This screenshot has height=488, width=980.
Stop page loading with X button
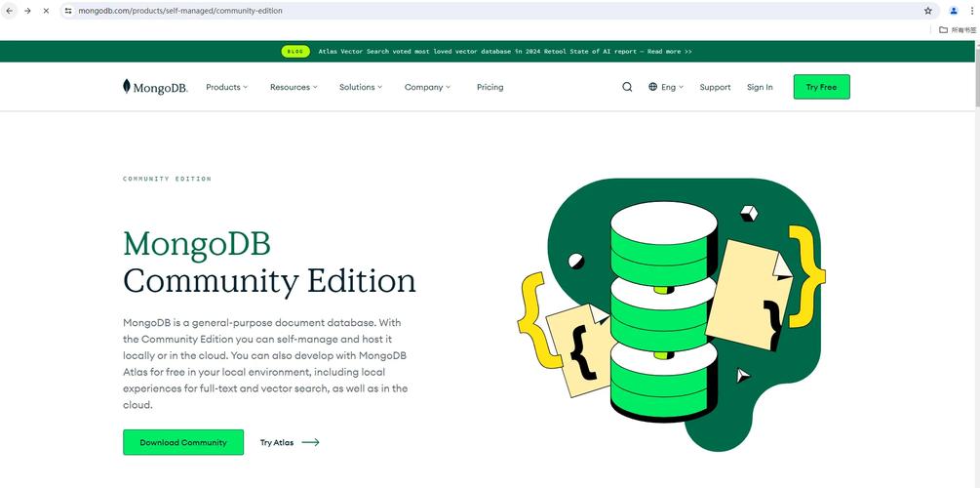(x=46, y=11)
